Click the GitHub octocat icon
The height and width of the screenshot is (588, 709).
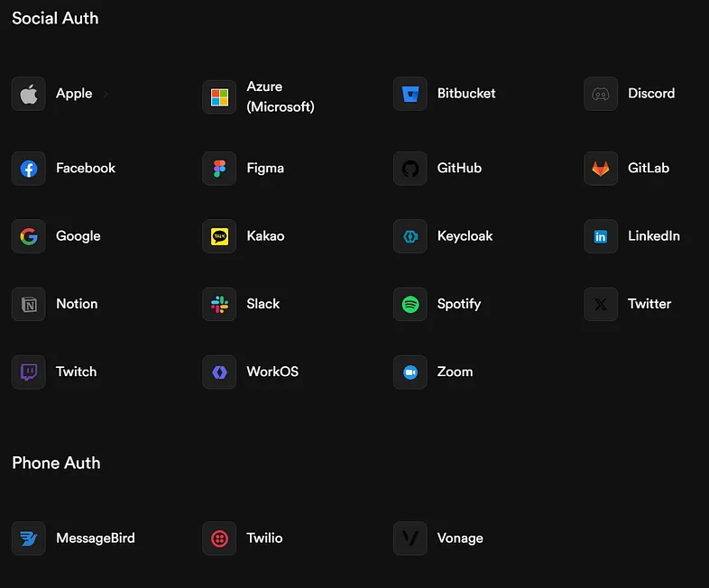410,169
